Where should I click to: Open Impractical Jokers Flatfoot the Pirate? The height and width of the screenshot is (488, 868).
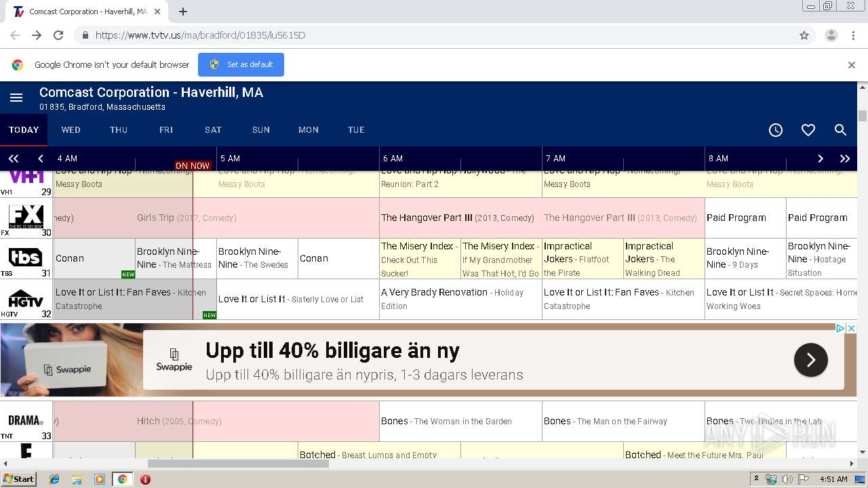click(583, 258)
